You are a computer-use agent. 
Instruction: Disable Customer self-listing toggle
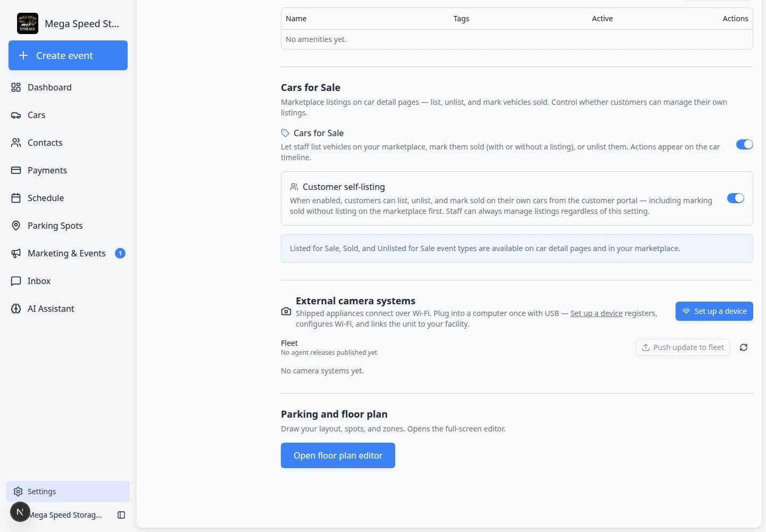point(735,198)
